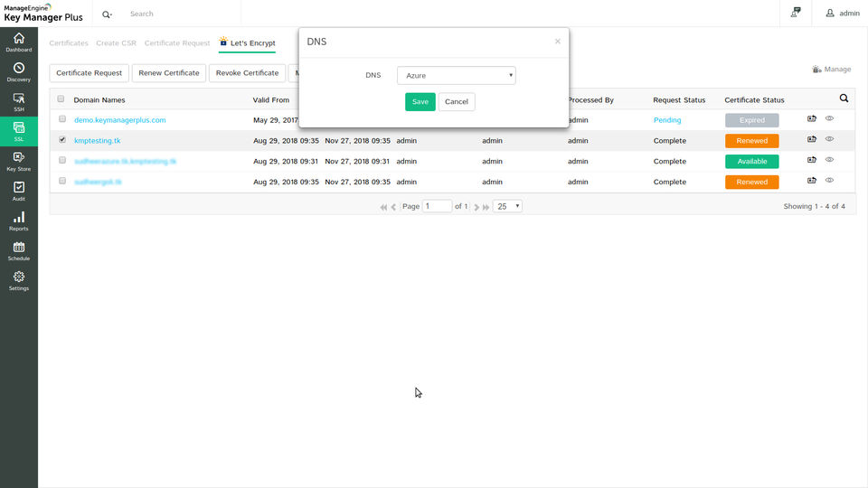Image resolution: width=868 pixels, height=488 pixels.
Task: Click the Processed By column header
Action: pos(591,100)
